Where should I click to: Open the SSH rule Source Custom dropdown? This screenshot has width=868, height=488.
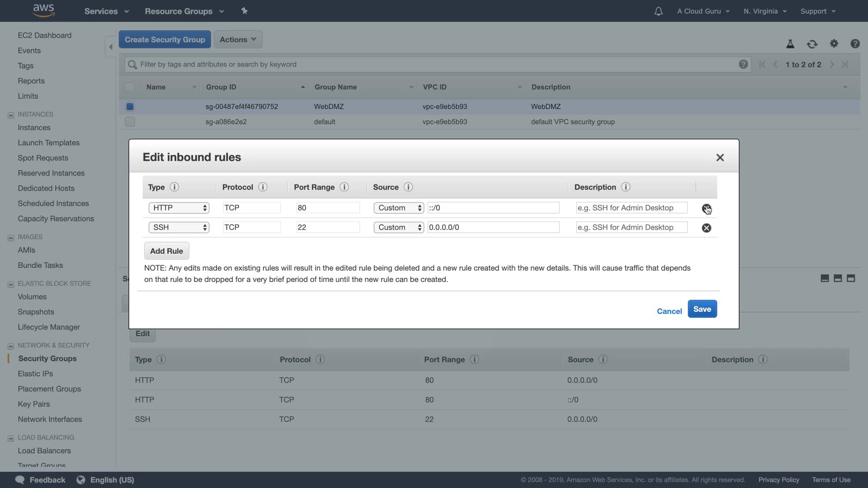398,227
